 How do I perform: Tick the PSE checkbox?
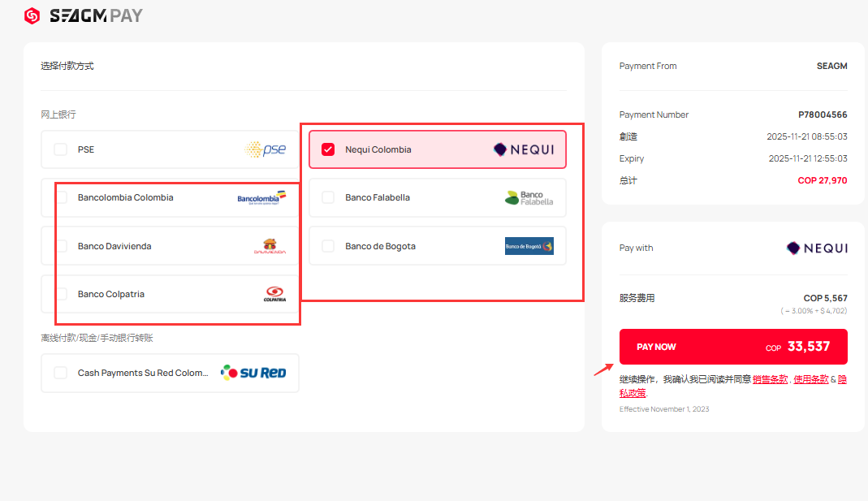click(x=61, y=149)
